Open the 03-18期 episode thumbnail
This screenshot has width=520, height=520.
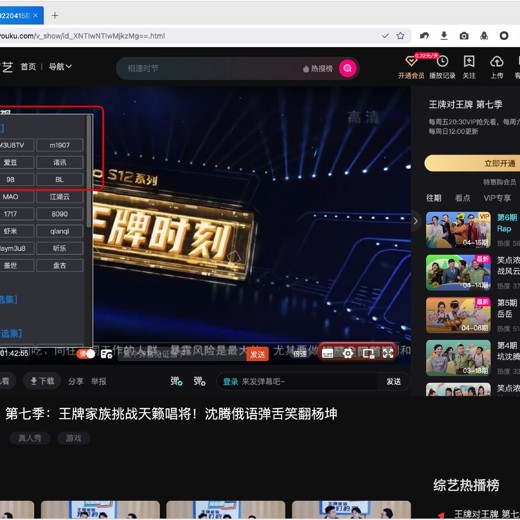(458, 358)
